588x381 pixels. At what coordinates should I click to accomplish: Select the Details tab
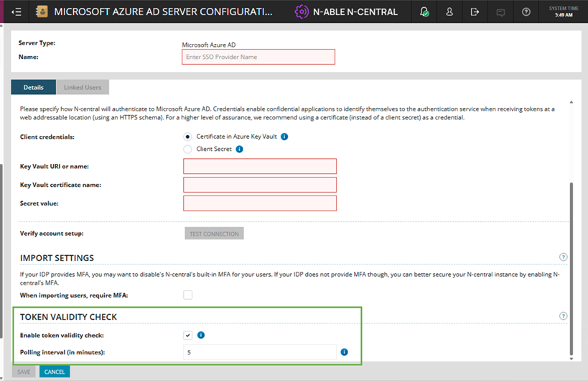tap(33, 87)
